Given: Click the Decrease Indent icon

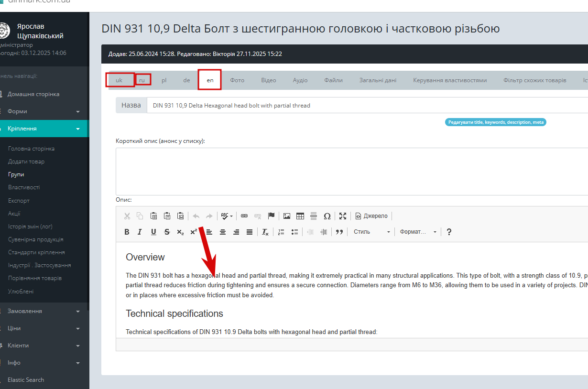Looking at the screenshot, I should pyautogui.click(x=310, y=232).
